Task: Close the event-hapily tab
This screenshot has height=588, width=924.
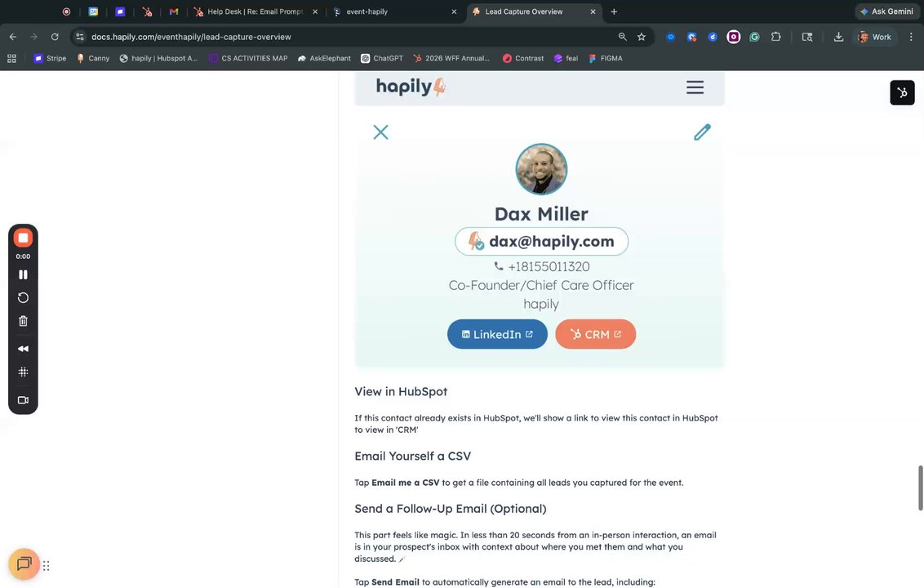Action: 454,11
